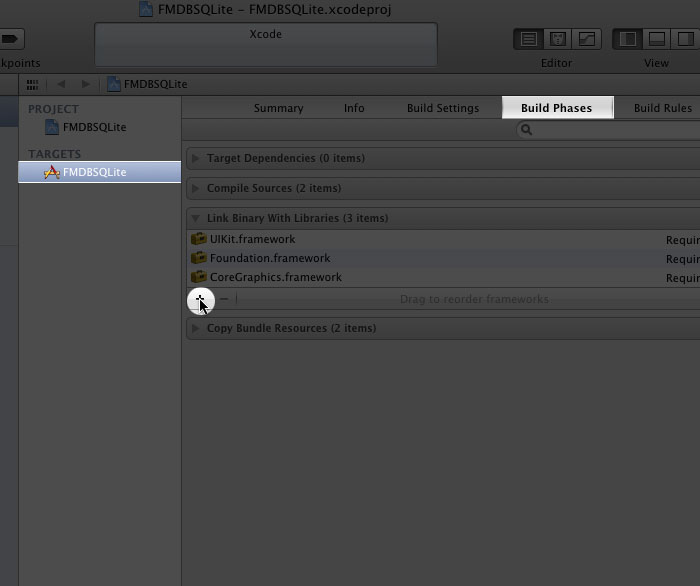Collapse Link Binary With Libraries section
This screenshot has width=700, height=586.
click(196, 218)
